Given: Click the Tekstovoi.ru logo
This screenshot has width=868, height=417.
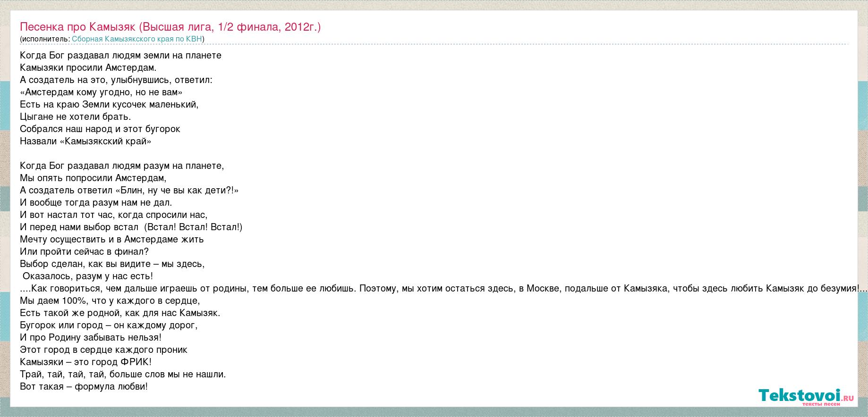Looking at the screenshot, I should (806, 396).
